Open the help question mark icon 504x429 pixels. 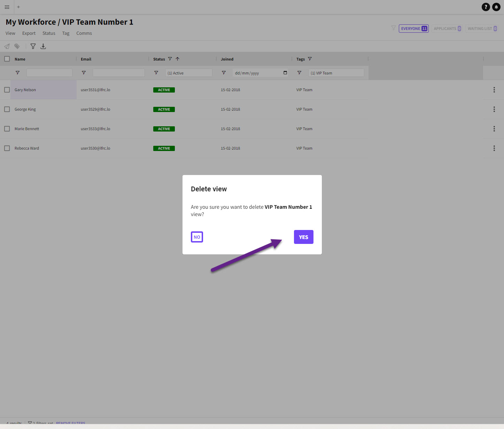coord(486,7)
